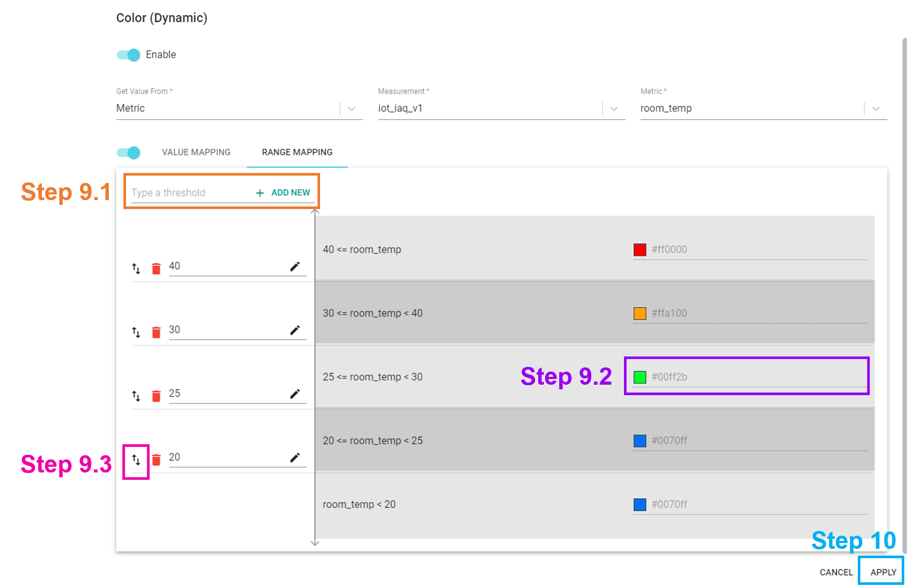This screenshot has width=920, height=588.
Task: Expand the Get Value From dropdown
Action: tap(239, 108)
